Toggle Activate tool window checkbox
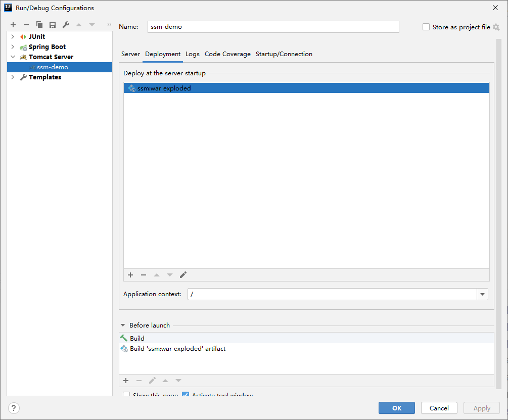The width and height of the screenshot is (508, 420). click(x=186, y=395)
